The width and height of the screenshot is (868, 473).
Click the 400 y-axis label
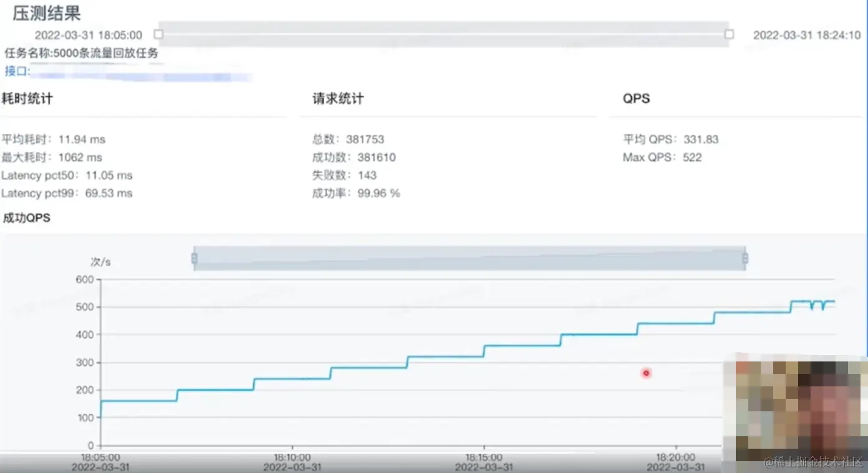(x=85, y=335)
